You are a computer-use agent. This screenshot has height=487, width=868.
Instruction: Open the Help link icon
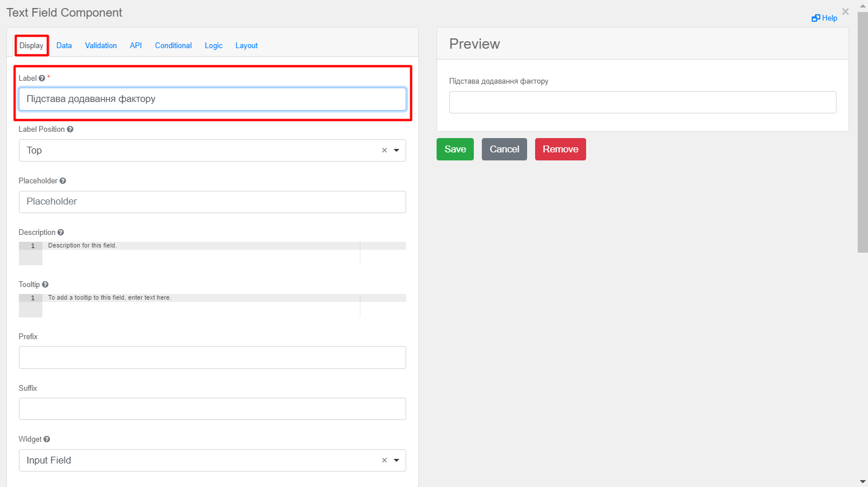[816, 18]
